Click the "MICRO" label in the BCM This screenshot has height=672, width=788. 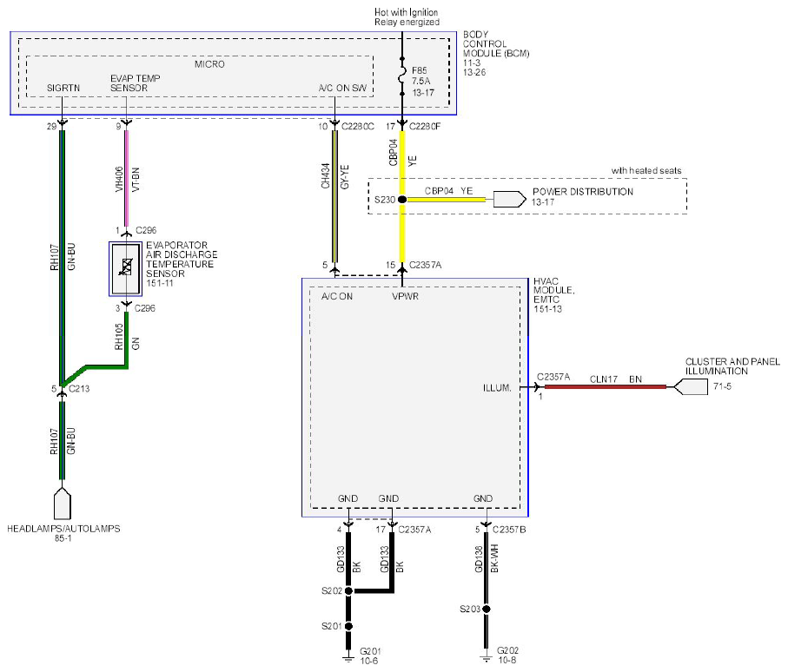pos(209,64)
